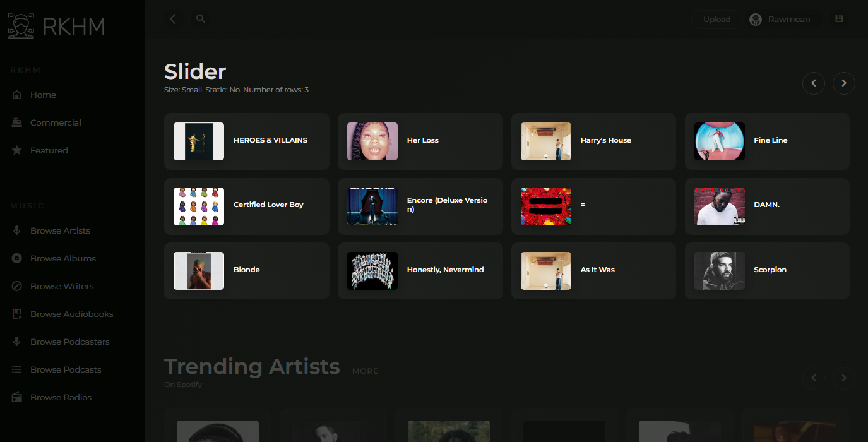Click the Commercial sidebar icon
The image size is (868, 442).
(17, 122)
